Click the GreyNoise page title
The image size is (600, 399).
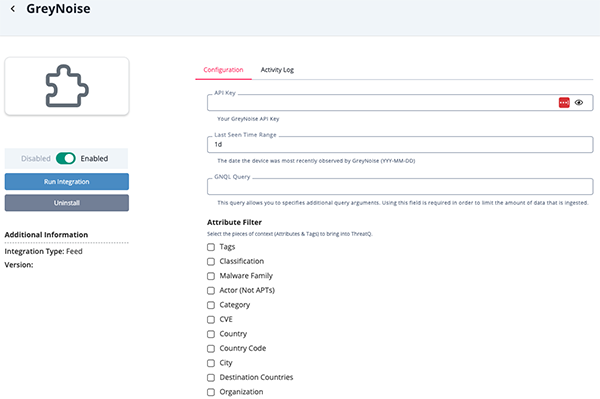tap(58, 9)
